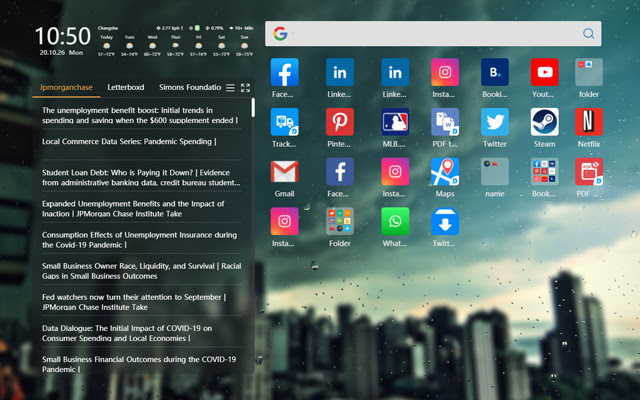Open the 'Book...' bookmarks folder tile
The width and height of the screenshot is (640, 400).
pyautogui.click(x=544, y=172)
